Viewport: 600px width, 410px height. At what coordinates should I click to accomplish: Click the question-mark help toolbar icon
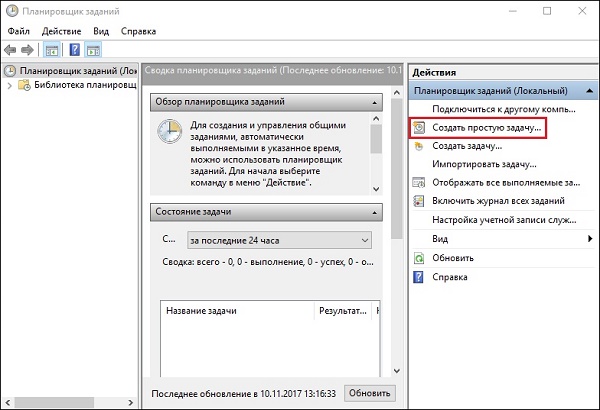75,49
